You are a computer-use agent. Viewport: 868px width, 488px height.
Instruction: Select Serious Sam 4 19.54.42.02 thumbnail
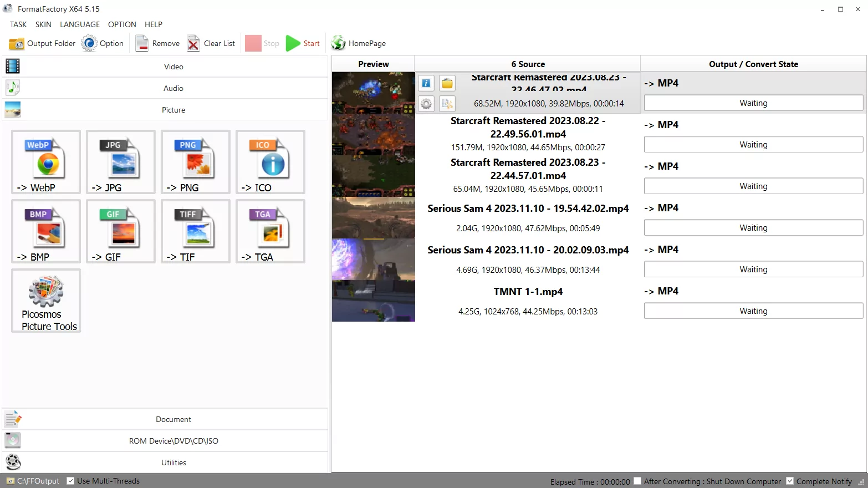click(x=374, y=218)
